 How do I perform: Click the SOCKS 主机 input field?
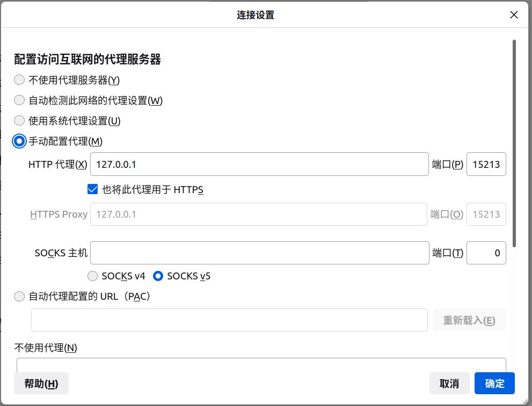[x=259, y=252]
